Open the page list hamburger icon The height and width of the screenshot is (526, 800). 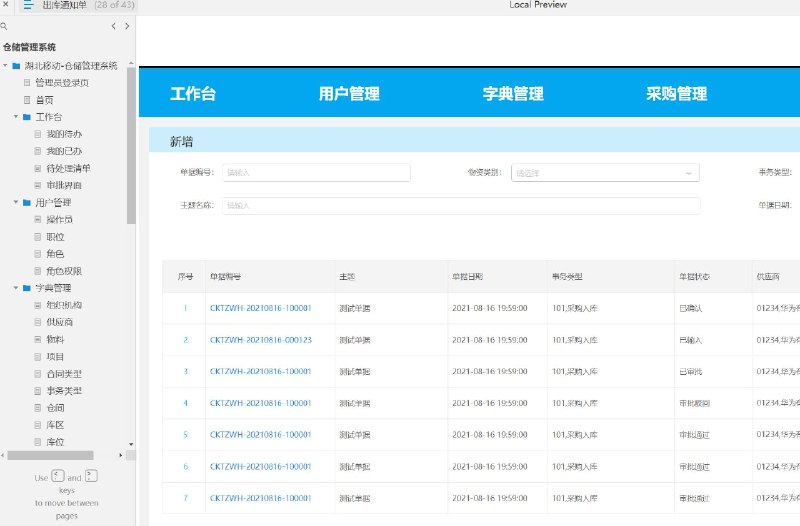point(28,5)
